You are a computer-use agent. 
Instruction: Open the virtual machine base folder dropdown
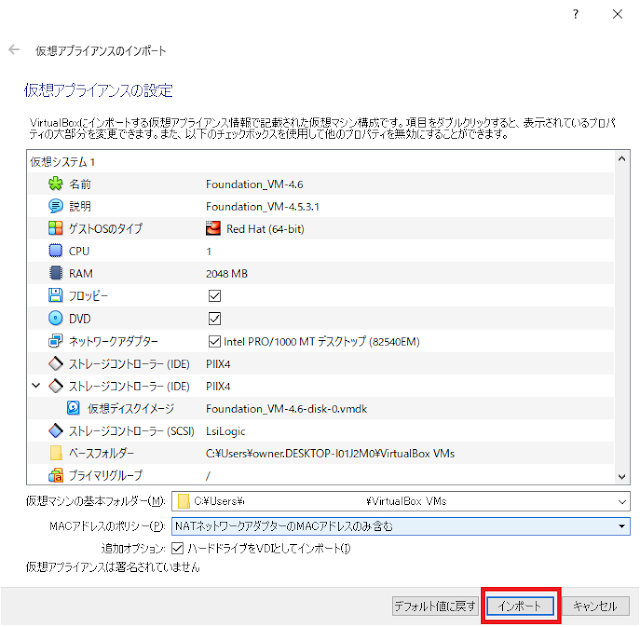click(622, 502)
